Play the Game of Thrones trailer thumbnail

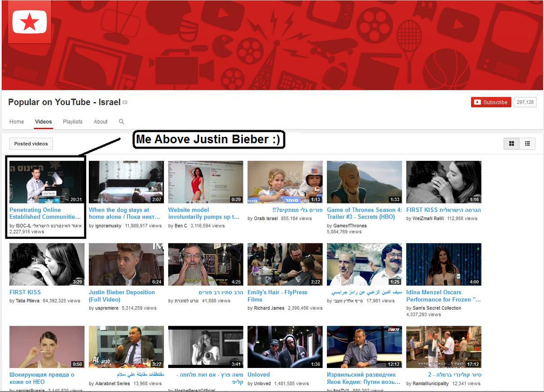coord(364,182)
